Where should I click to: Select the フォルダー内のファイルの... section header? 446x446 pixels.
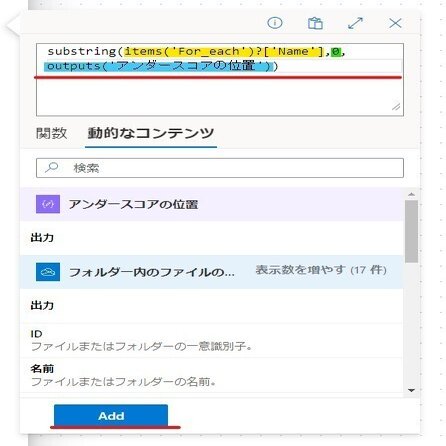[x=212, y=272]
